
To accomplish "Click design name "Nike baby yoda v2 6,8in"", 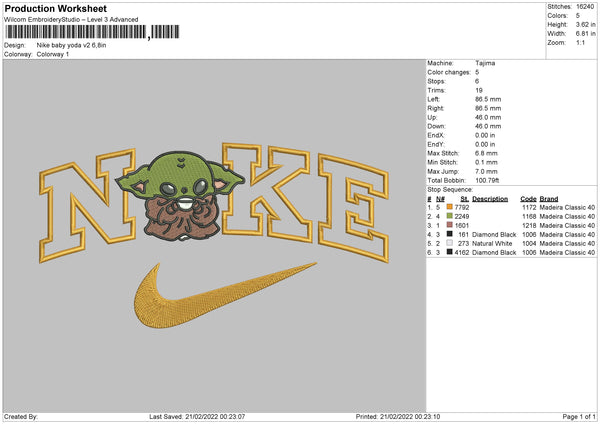I will tap(71, 45).
